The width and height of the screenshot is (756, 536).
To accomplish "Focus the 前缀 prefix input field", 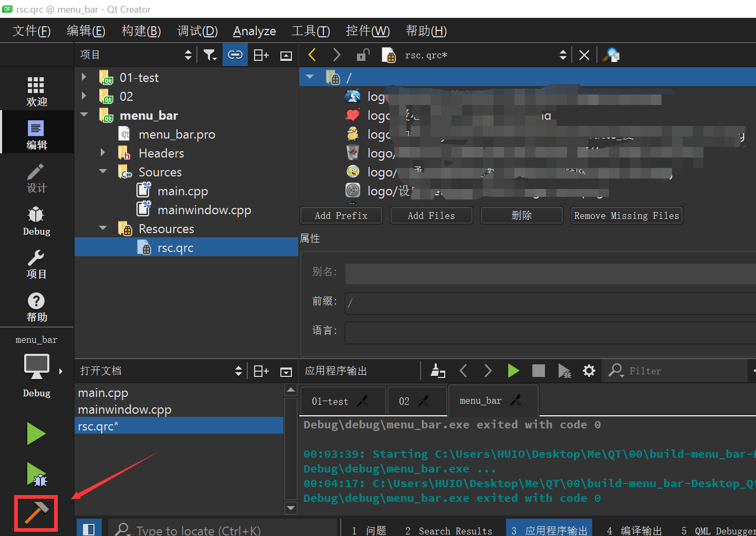I will coord(550,303).
